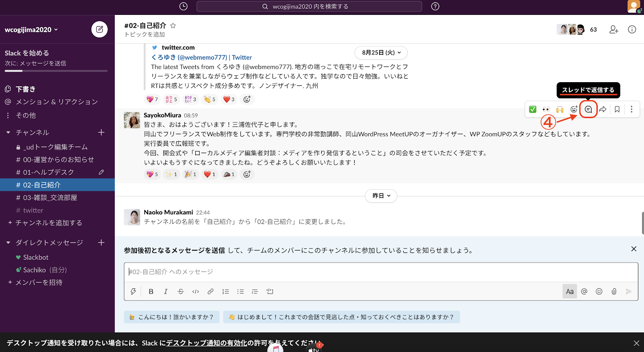The width and height of the screenshot is (644, 352).
Task: Toggle the 👏 5 reaction
Action: pos(210,99)
